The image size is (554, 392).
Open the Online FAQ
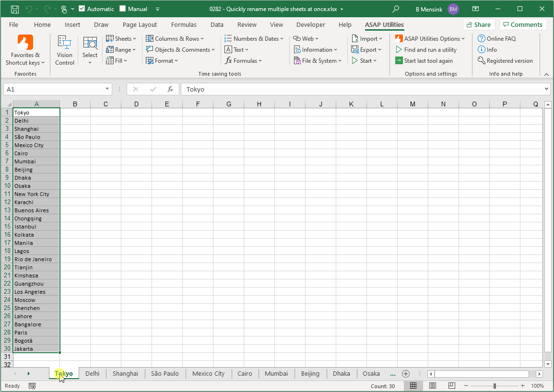501,38
